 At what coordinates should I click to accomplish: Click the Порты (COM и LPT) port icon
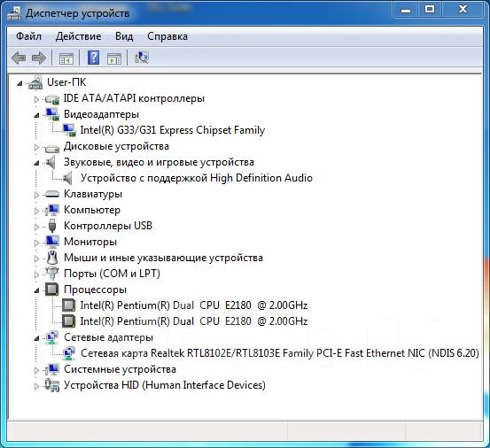click(x=52, y=274)
